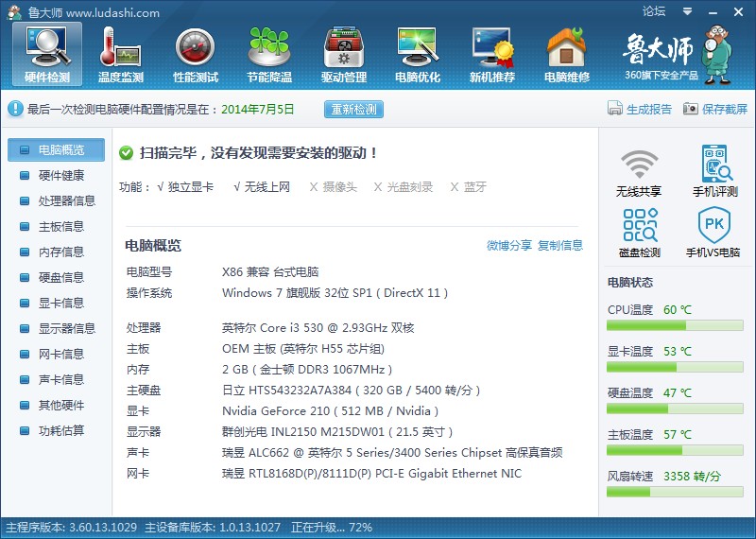Click the 生成报告 report icon
Screen dimensions: 756x539
click(x=615, y=109)
